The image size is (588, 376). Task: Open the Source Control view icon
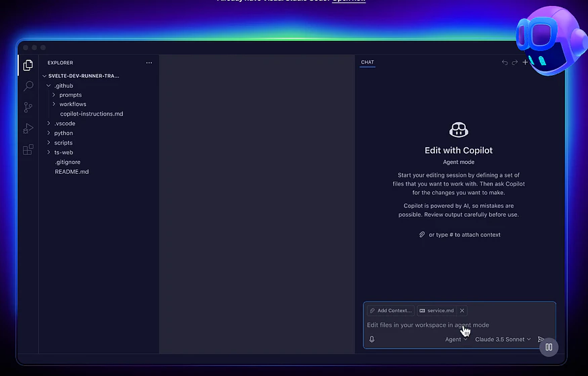(x=28, y=107)
